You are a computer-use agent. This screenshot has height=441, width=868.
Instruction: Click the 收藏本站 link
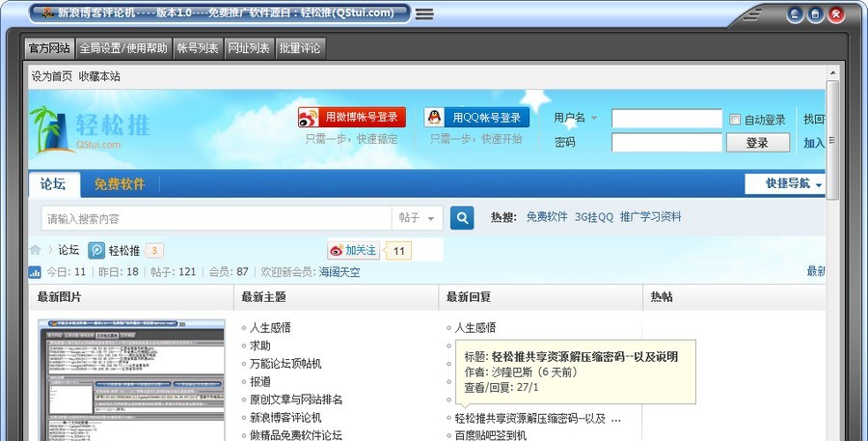[99, 76]
